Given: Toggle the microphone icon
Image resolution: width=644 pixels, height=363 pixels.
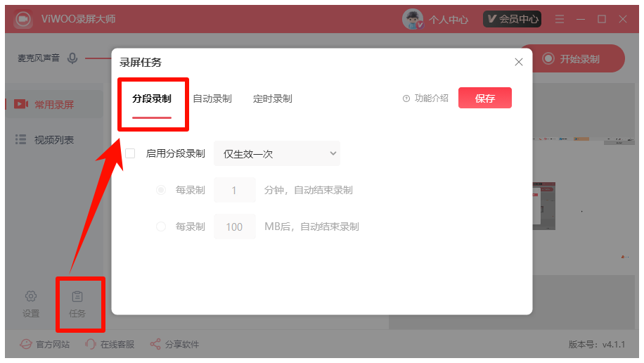Looking at the screenshot, I should pyautogui.click(x=72, y=58).
